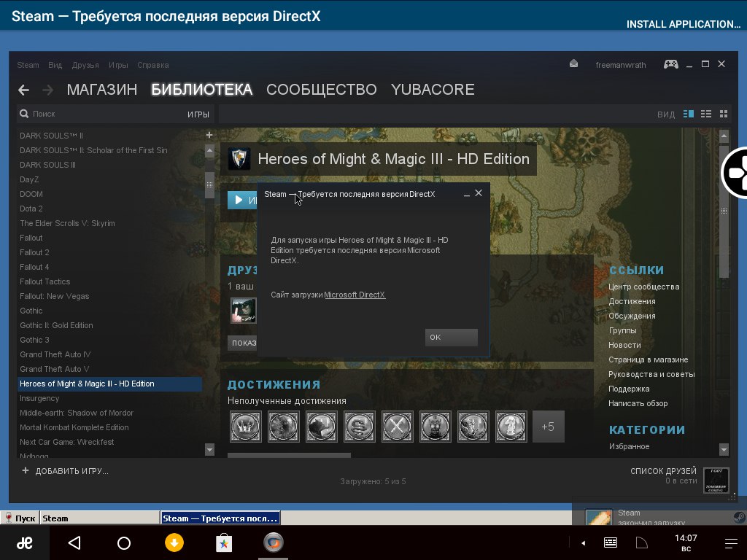
Task: Follow the Microsoft DirectX link
Action: coord(355,295)
